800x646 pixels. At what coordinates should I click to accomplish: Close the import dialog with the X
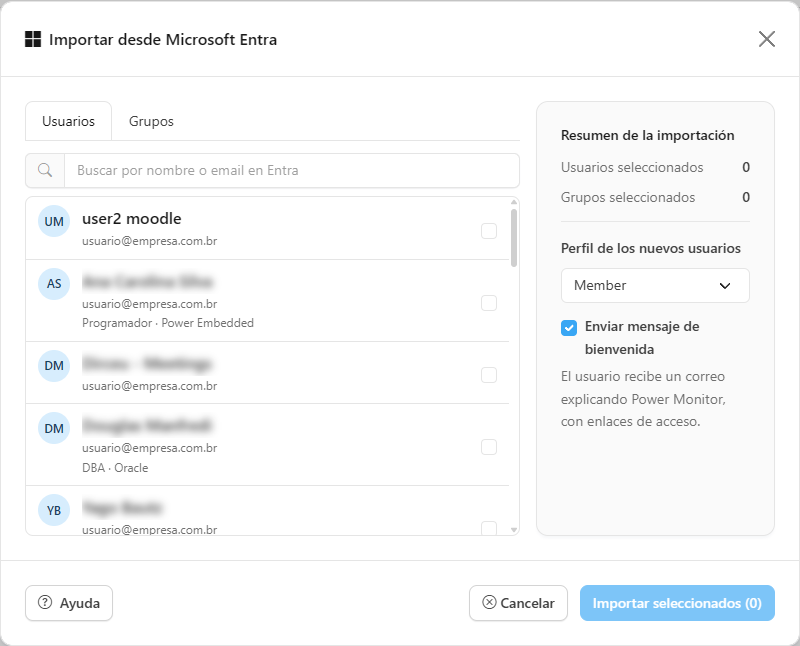pyautogui.click(x=766, y=39)
